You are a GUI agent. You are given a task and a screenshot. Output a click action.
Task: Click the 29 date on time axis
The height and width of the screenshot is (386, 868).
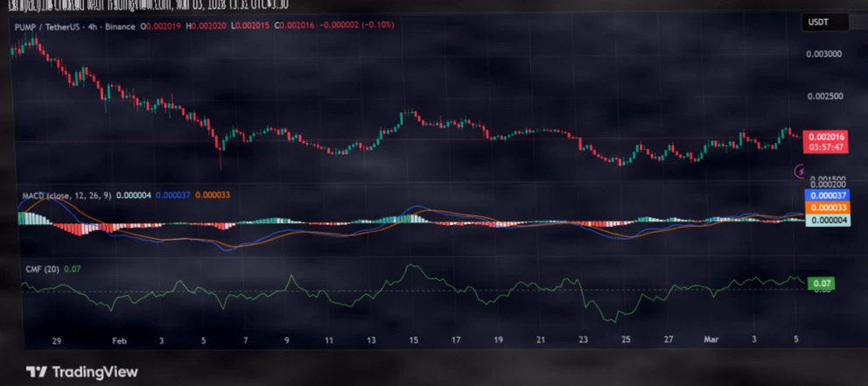coord(57,340)
